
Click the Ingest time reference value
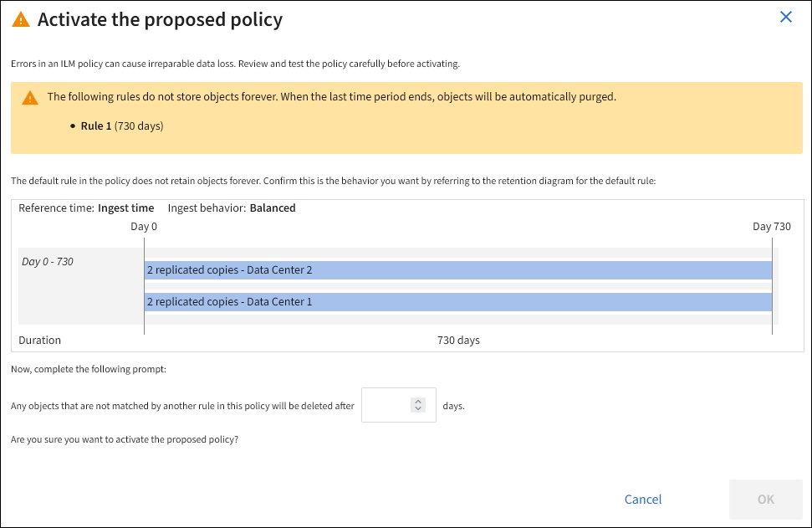tap(126, 208)
